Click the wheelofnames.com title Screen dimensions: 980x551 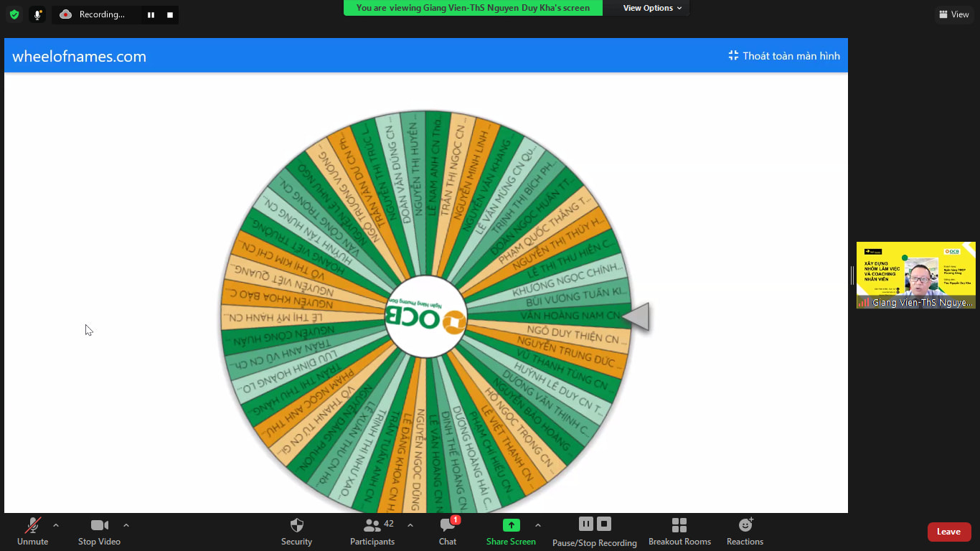tap(79, 57)
